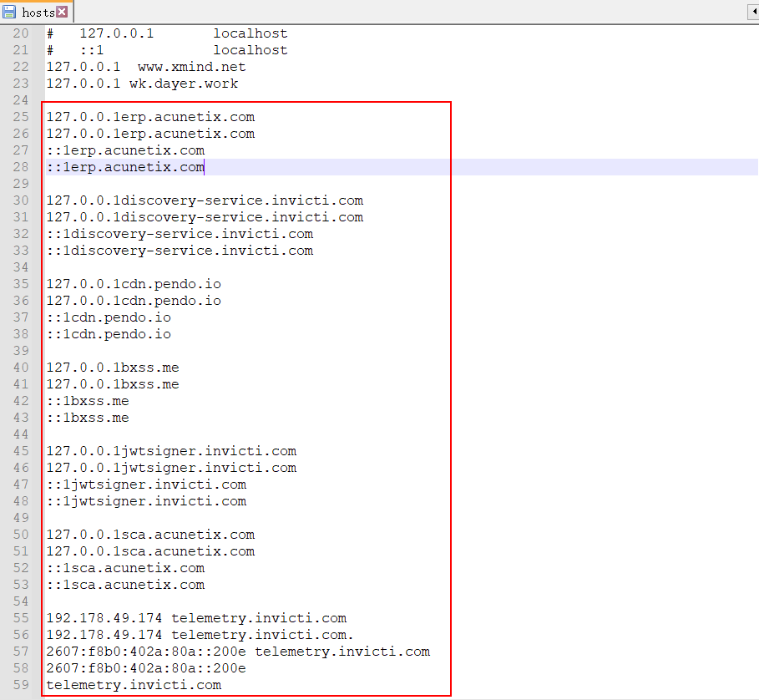This screenshot has height=700, width=759.
Task: Click line 45 '127.0.0.1jwtsigner.invicti.com' text
Action: tap(171, 451)
